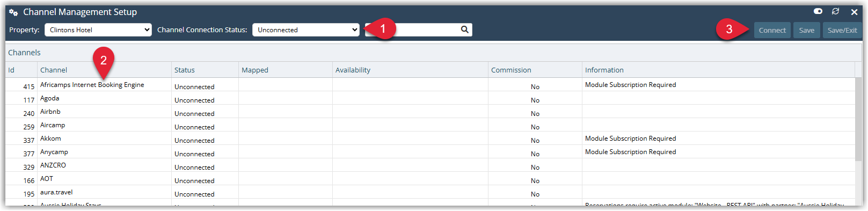Sort by the Channel column header
Image resolution: width=868 pixels, height=211 pixels.
(105, 70)
